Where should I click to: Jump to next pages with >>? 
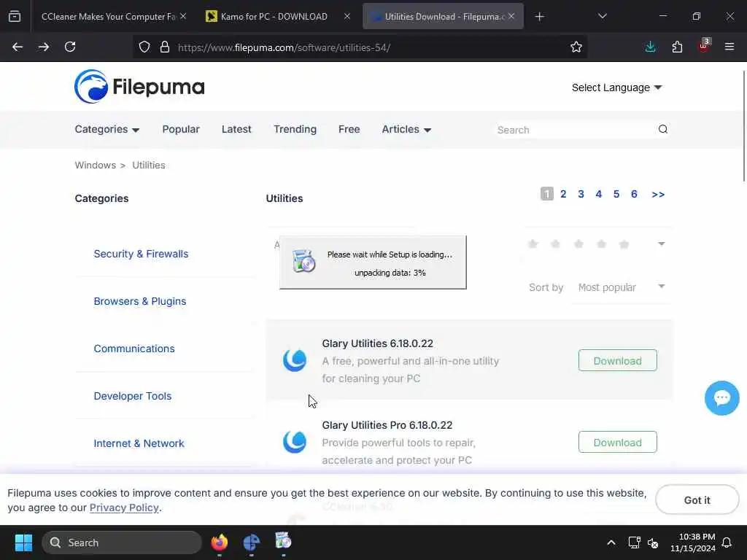pyautogui.click(x=658, y=194)
